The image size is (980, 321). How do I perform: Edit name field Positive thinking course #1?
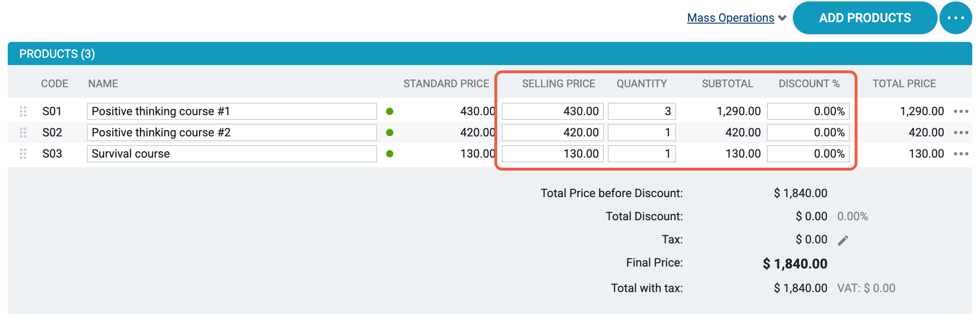[x=231, y=111]
